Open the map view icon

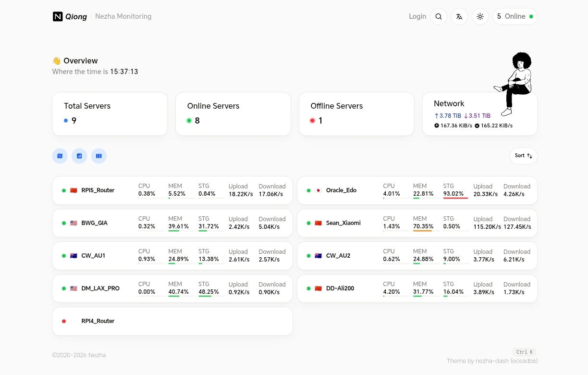[60, 156]
